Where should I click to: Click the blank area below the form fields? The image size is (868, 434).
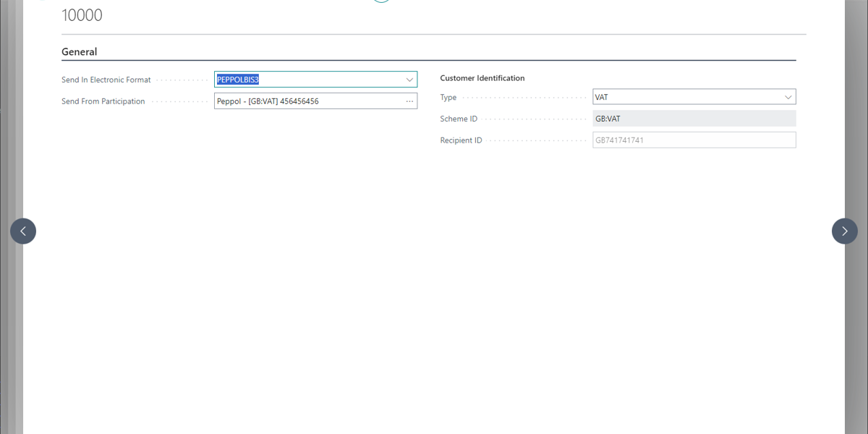(434, 289)
